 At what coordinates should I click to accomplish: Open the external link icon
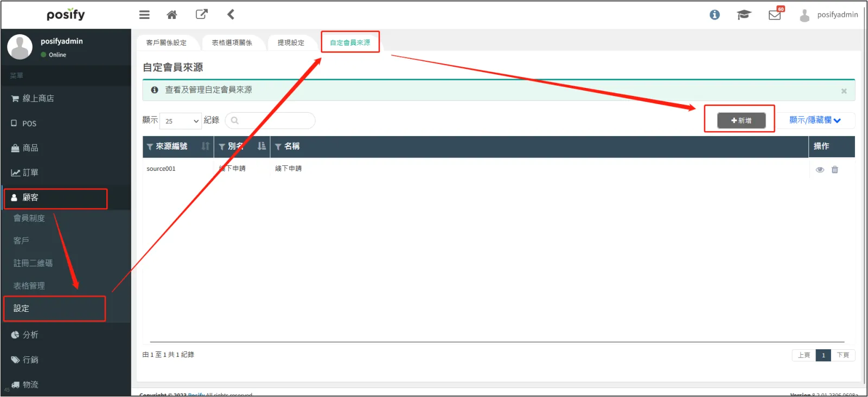(201, 15)
